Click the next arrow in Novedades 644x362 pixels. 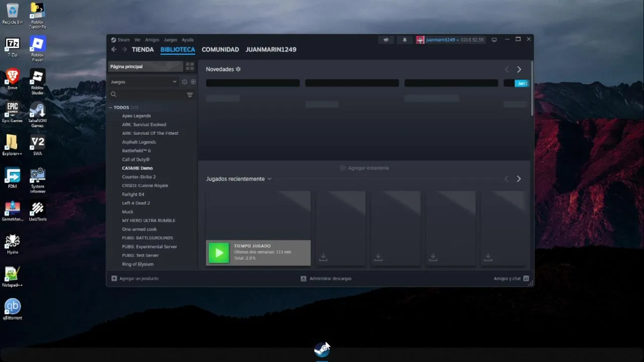(519, 69)
